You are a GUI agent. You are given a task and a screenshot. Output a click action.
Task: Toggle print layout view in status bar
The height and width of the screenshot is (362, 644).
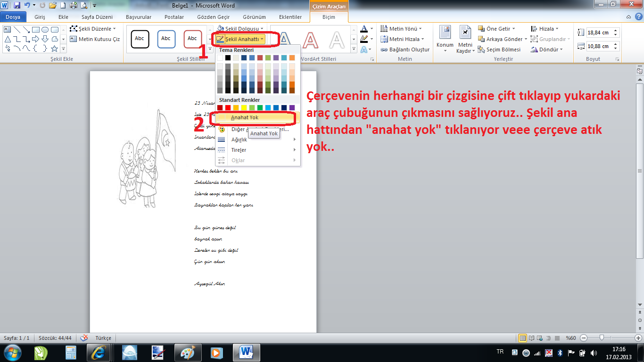click(522, 338)
